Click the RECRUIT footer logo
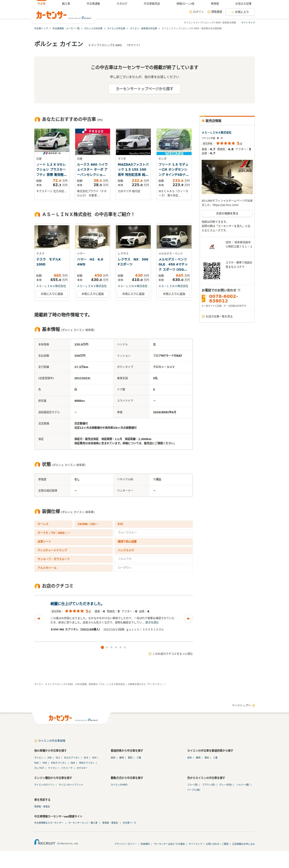This screenshot has width=289, height=868. [45, 842]
